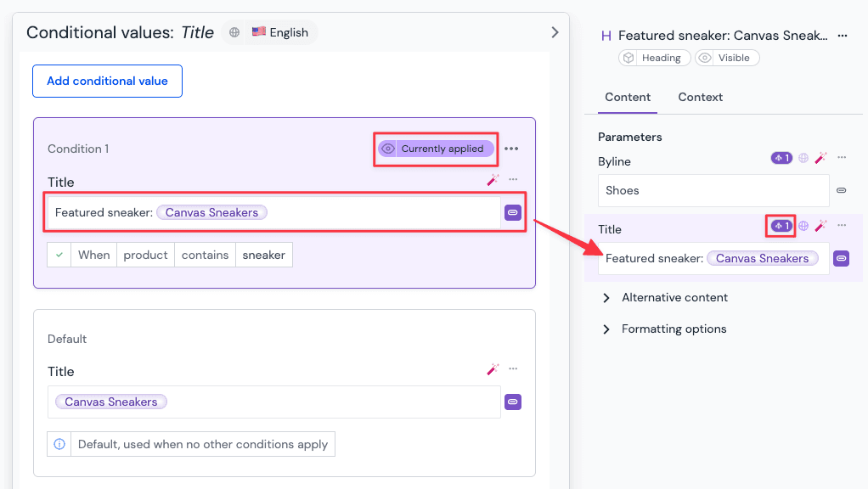Image resolution: width=868 pixels, height=489 pixels.
Task: Click the info icon in Default rule
Action: pyautogui.click(x=59, y=444)
